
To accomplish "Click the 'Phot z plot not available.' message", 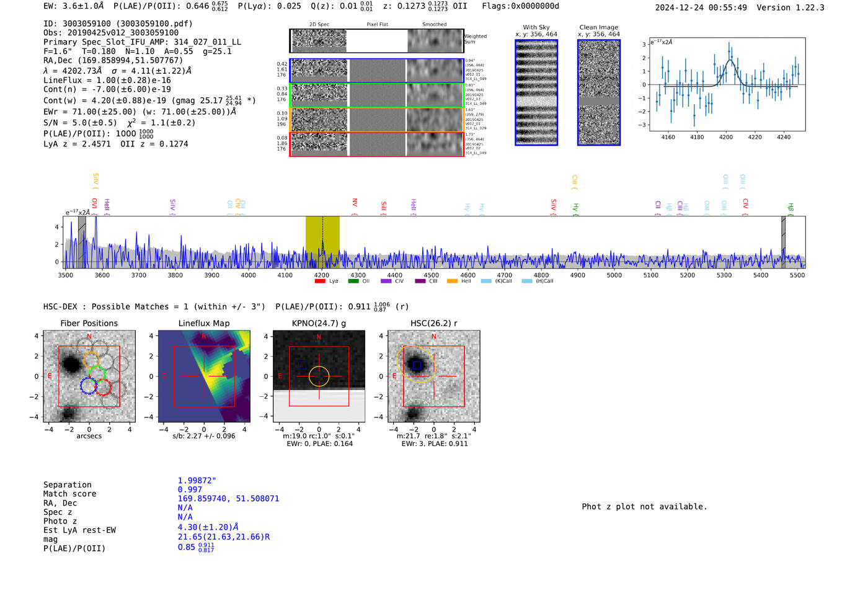I will (644, 507).
